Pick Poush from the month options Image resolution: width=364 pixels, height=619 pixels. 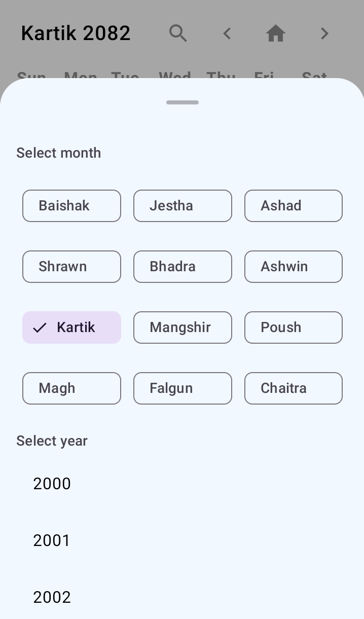pos(293,327)
